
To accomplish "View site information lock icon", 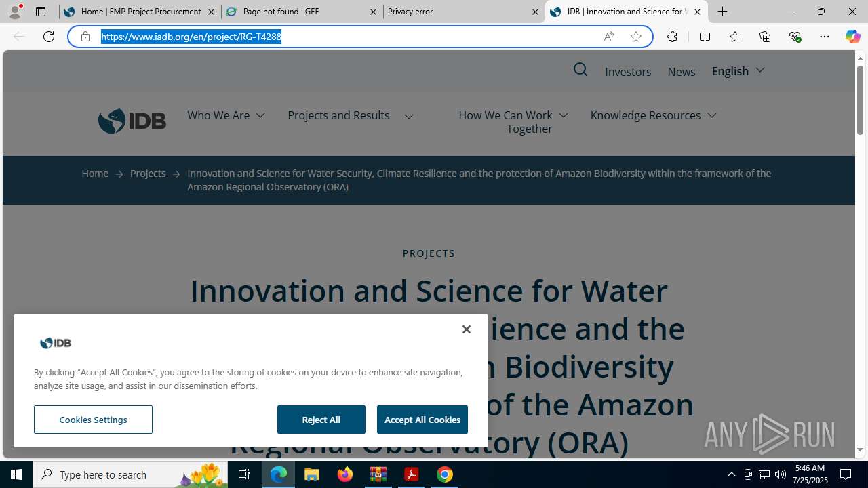I will (x=85, y=37).
